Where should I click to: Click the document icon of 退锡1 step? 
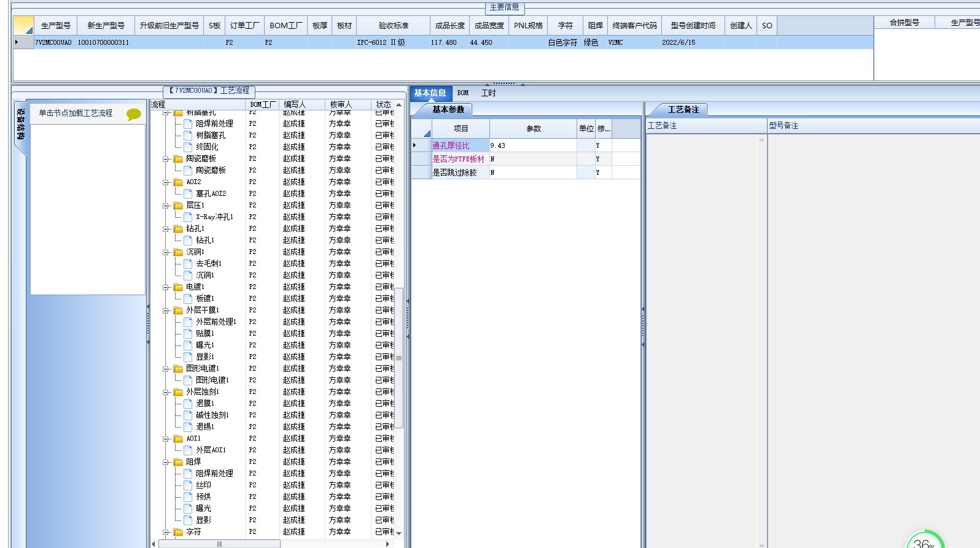pyautogui.click(x=189, y=426)
